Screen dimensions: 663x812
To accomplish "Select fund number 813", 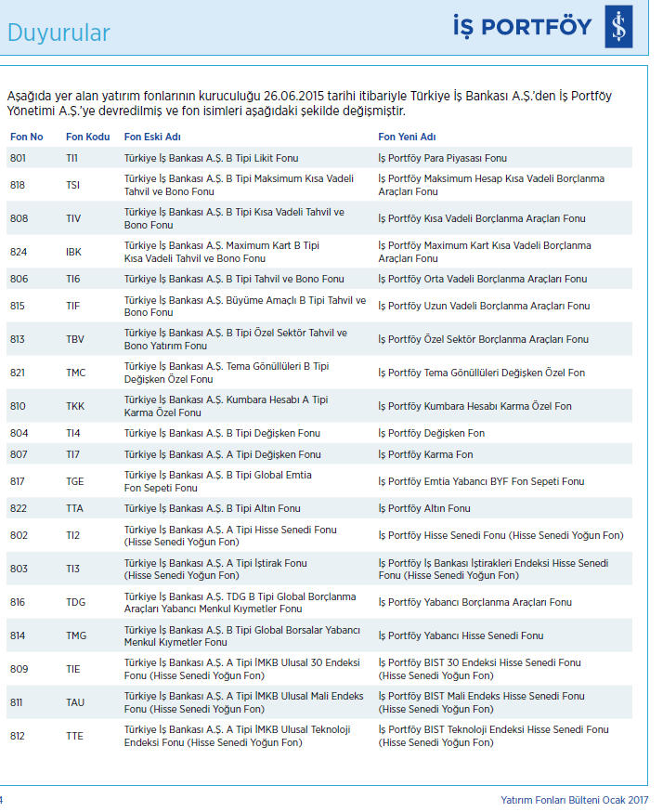I will (x=17, y=339).
